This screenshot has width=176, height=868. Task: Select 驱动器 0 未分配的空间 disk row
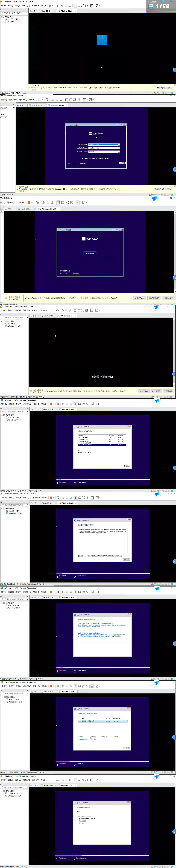(x=103, y=721)
